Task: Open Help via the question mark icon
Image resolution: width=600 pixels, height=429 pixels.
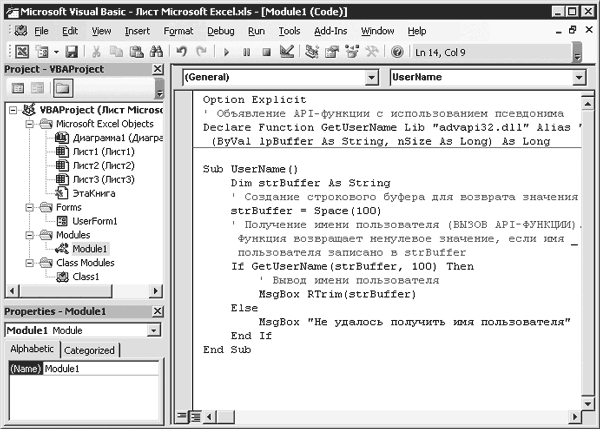Action: pos(398,51)
